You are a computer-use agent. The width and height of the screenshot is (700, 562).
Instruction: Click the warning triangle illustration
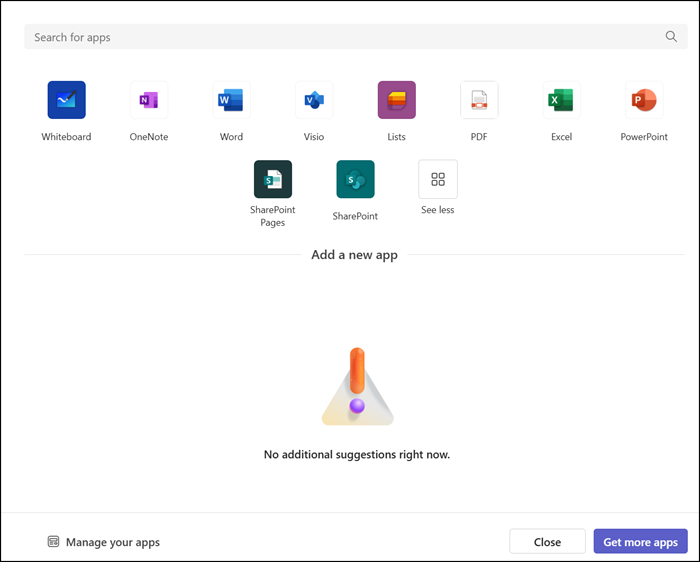357,390
